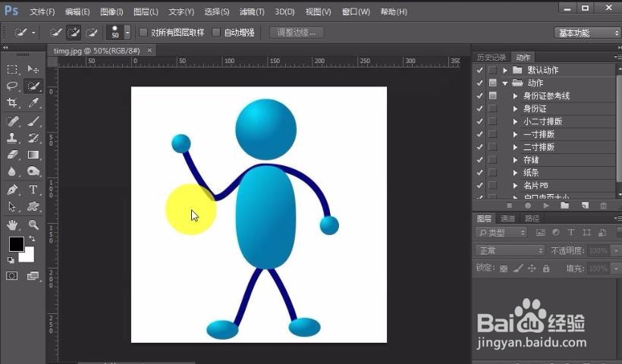Viewport: 622px width, 364px height.
Task: Toggle dialog box for 一寸排版 action
Action: click(492, 134)
